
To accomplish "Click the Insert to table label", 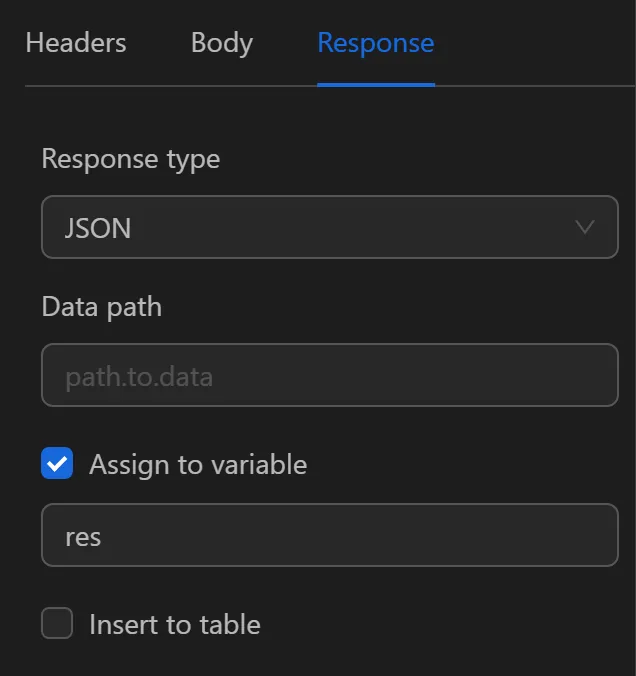I will 175,625.
